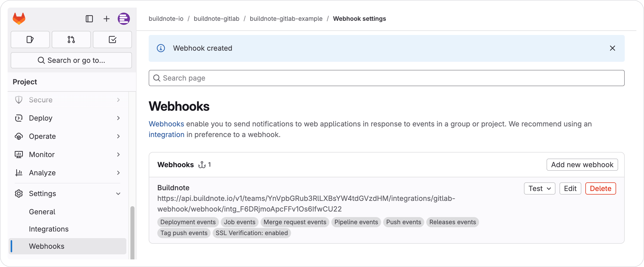
Task: Focus the Search page input field
Action: pyautogui.click(x=386, y=78)
